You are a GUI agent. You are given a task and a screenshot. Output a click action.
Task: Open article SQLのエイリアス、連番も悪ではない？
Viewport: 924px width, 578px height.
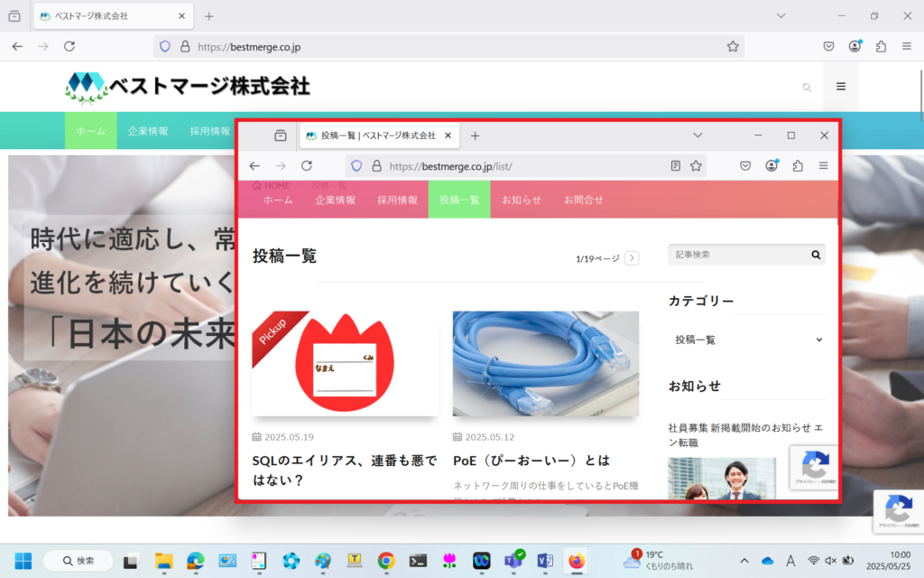pyautogui.click(x=345, y=470)
